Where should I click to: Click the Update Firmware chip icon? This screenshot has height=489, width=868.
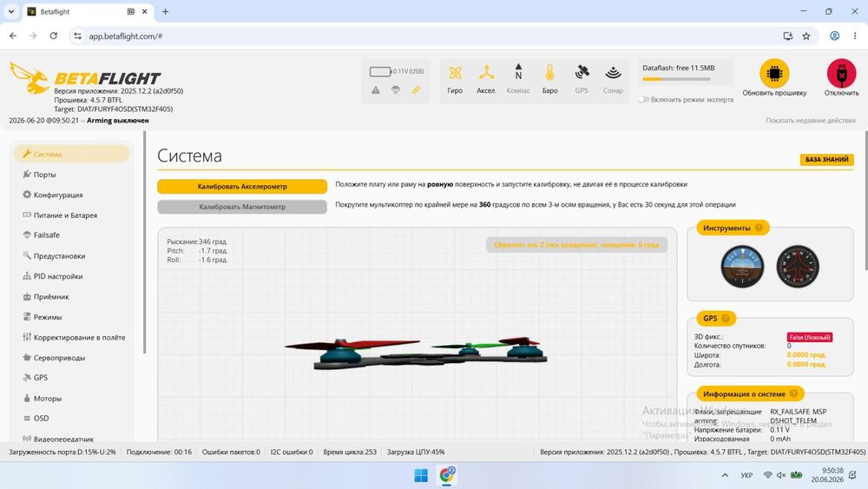[774, 73]
